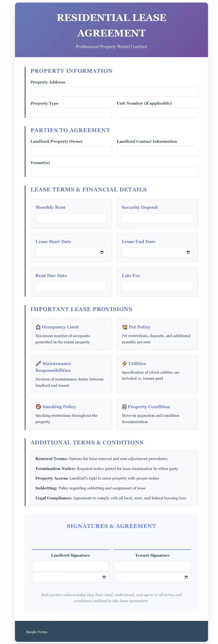Select the Tenant(s) input field
The height and width of the screenshot is (644, 218).
point(114,172)
